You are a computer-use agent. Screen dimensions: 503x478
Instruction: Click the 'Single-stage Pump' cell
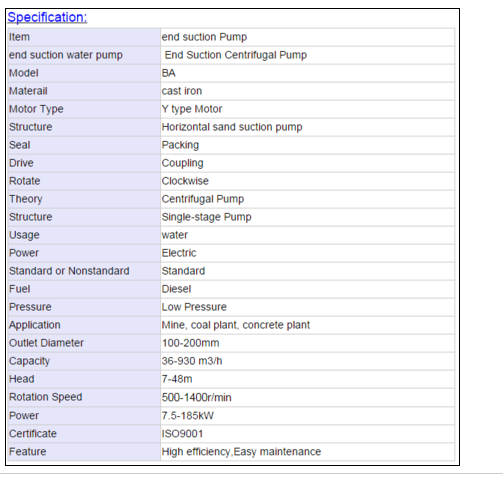(307, 217)
